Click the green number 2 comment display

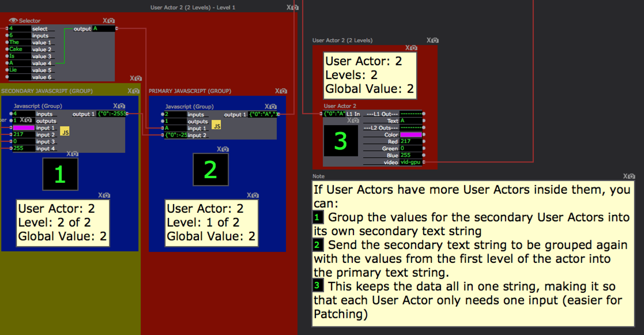[x=210, y=170]
